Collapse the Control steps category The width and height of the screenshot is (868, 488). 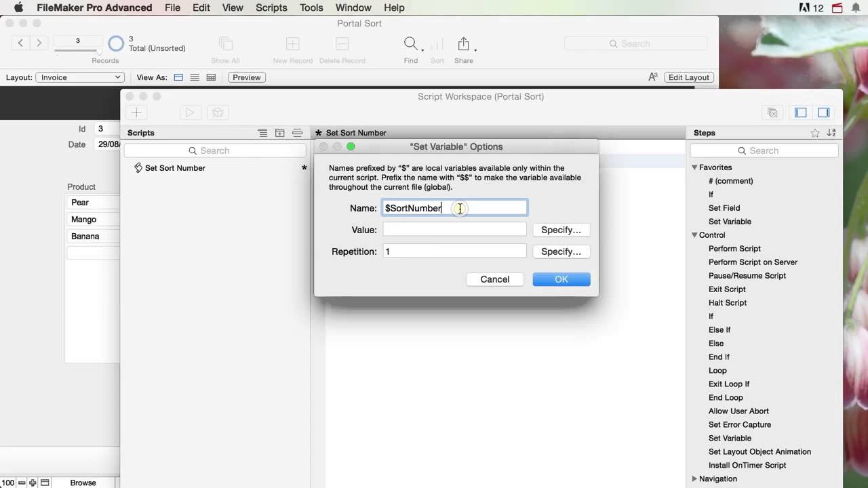tap(694, 235)
